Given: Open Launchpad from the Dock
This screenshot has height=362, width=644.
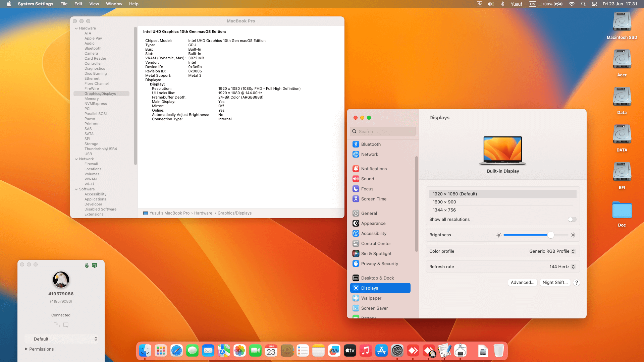Looking at the screenshot, I should click(161, 351).
